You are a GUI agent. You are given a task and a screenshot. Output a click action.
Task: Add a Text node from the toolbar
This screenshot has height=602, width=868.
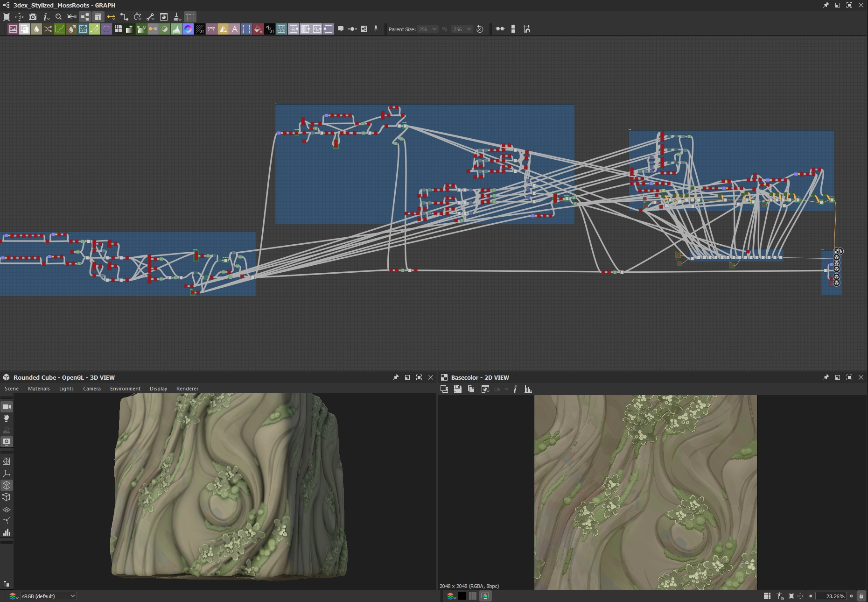pyautogui.click(x=235, y=29)
